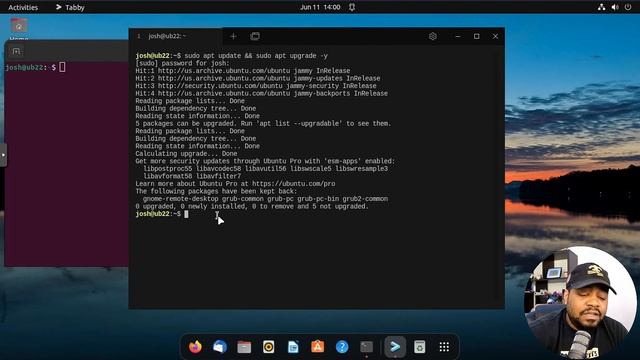
Task: Minimize the Tabby window
Action: (458, 36)
